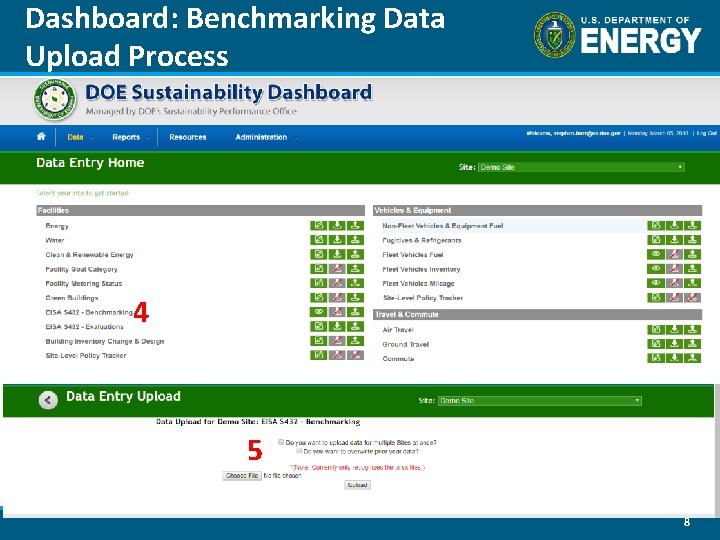This screenshot has height=540, width=720.
Task: Select the Ground Travel label
Action: click(405, 344)
